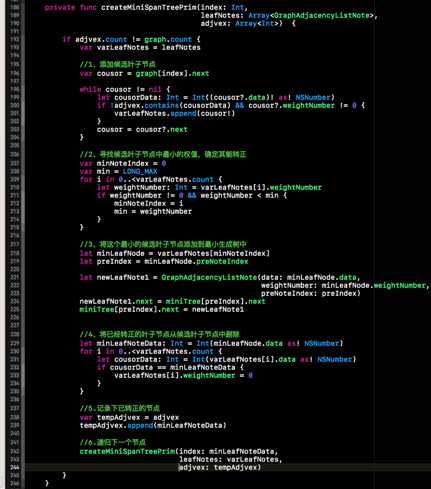Click the recursive call 'createMiniSpanTreePrim(index: minLeafNoteData,'
Screen dimensions: 431x489
click(179, 451)
